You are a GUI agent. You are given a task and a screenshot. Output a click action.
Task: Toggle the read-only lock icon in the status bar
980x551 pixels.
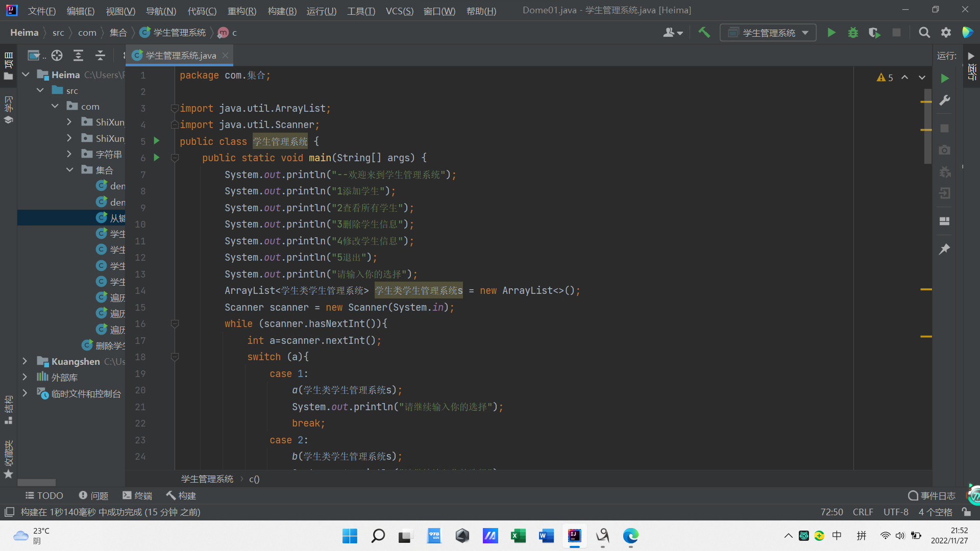(x=966, y=512)
